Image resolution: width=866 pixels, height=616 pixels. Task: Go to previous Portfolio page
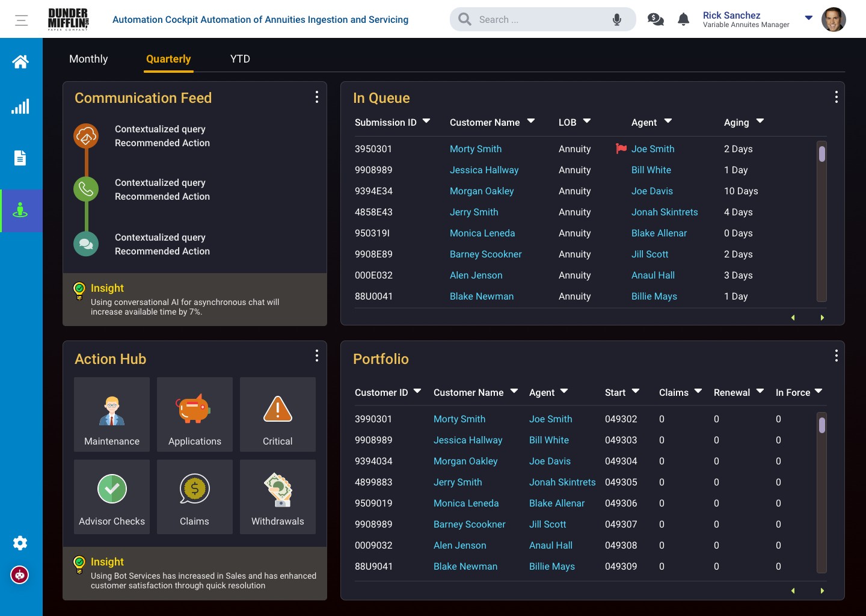(793, 591)
